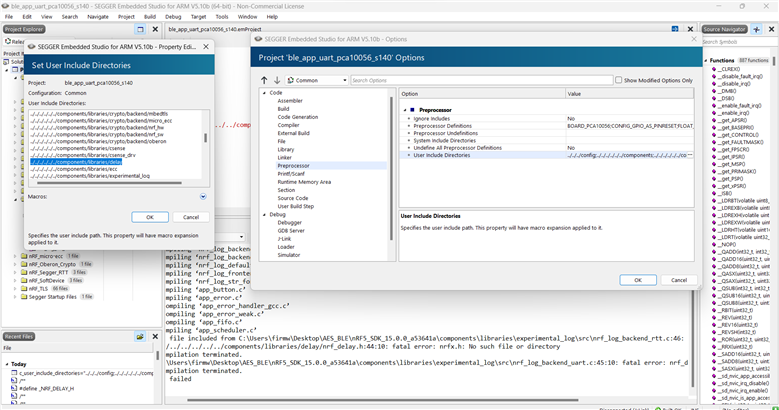Viewport: 779px width, 410px height.
Task: Click the Source Navigator panel tab
Action: (x=724, y=29)
